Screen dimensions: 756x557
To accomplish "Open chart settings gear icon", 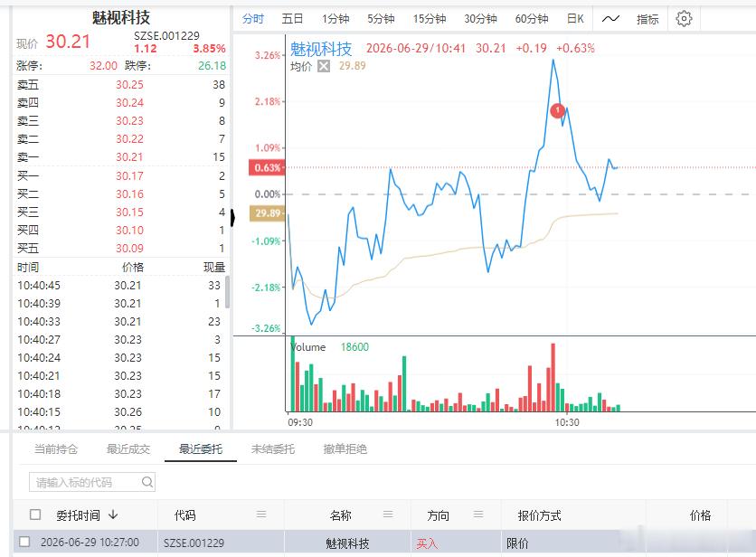I will click(683, 19).
